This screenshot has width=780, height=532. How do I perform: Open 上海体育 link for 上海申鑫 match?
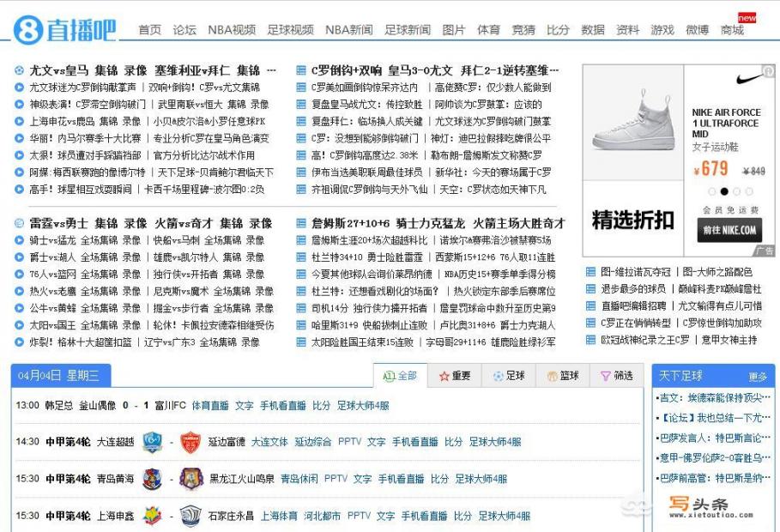coord(279,516)
